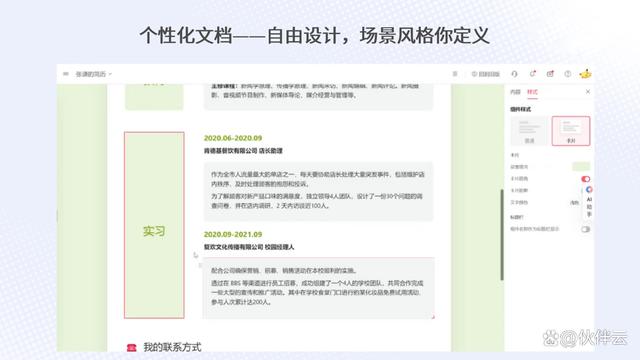
Task: Choose the left plain component style thumbnail
Action: 529,131
